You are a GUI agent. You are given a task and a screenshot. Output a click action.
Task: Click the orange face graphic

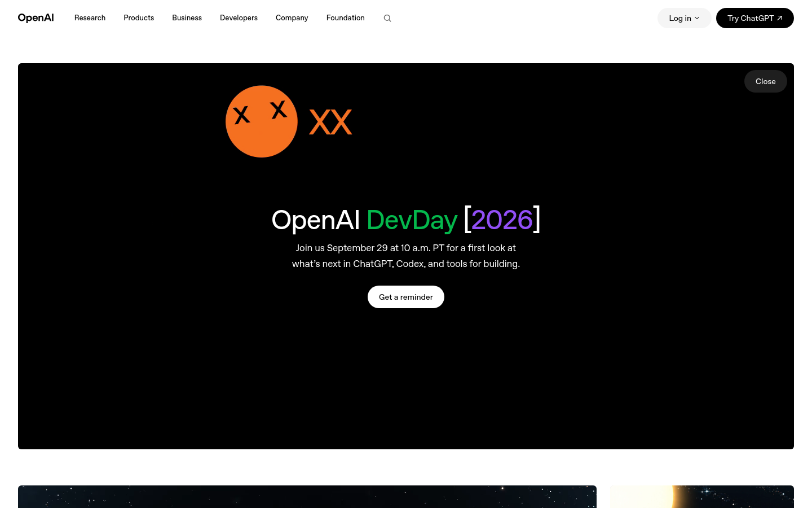(x=262, y=121)
